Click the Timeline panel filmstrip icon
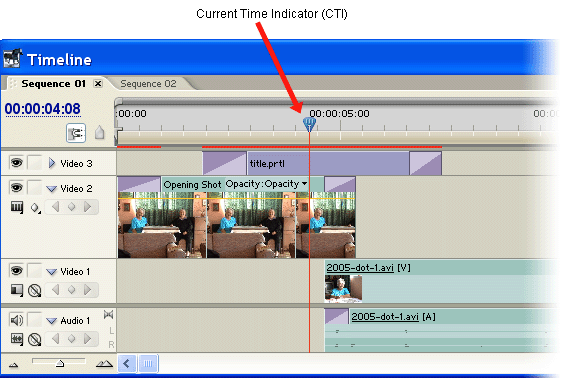Image resolution: width=561 pixels, height=378 pixels. (13, 58)
